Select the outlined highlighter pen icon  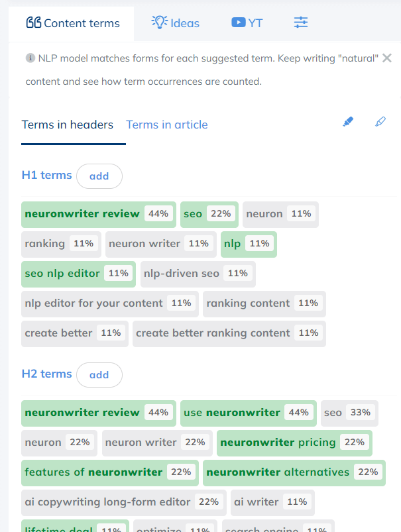pos(380,121)
